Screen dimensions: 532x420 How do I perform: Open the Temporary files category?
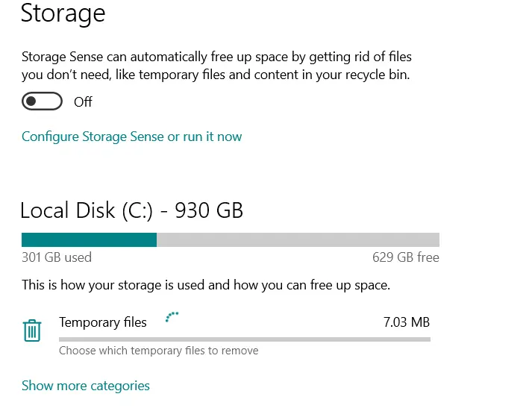click(x=103, y=322)
